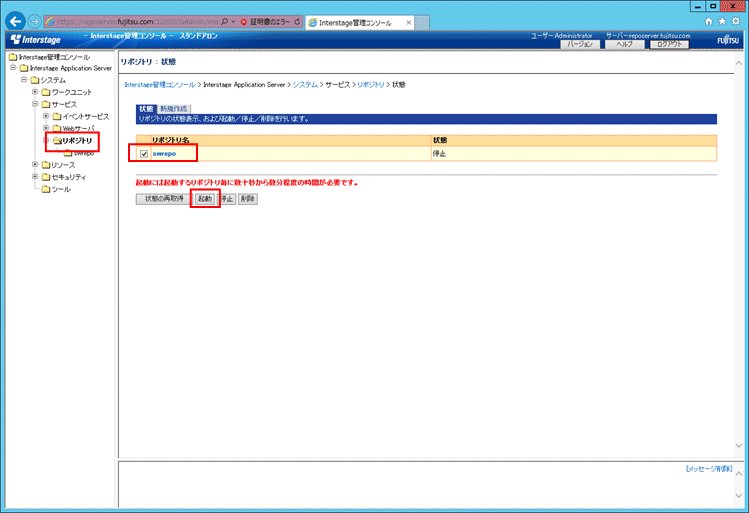Expand the Webサーバ tree node
Screen dimensions: 749x513
46,128
